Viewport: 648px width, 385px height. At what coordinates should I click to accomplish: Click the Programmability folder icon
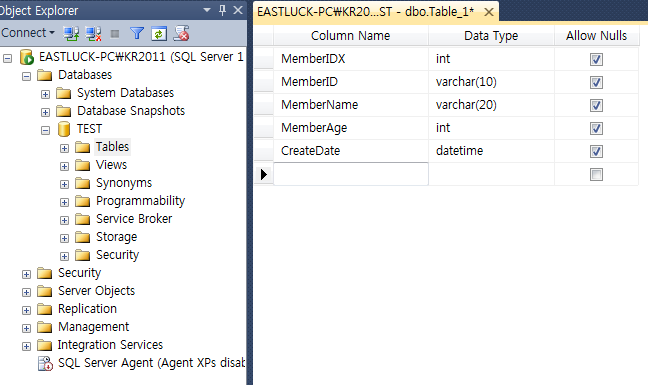[83, 201]
